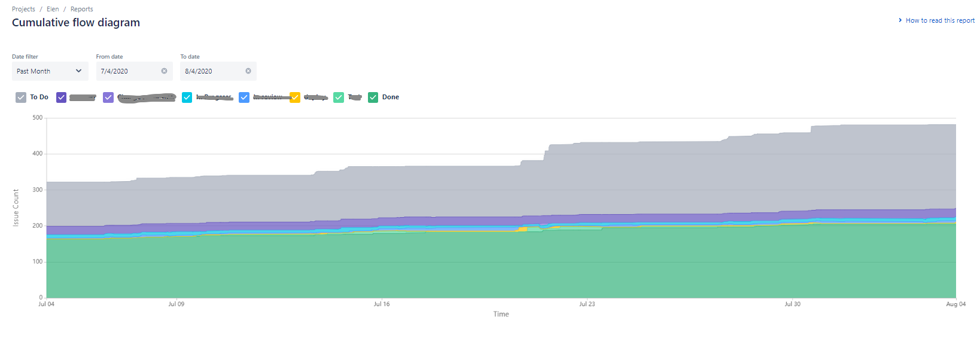
Task: Open the How to read this report link
Action: (x=940, y=20)
